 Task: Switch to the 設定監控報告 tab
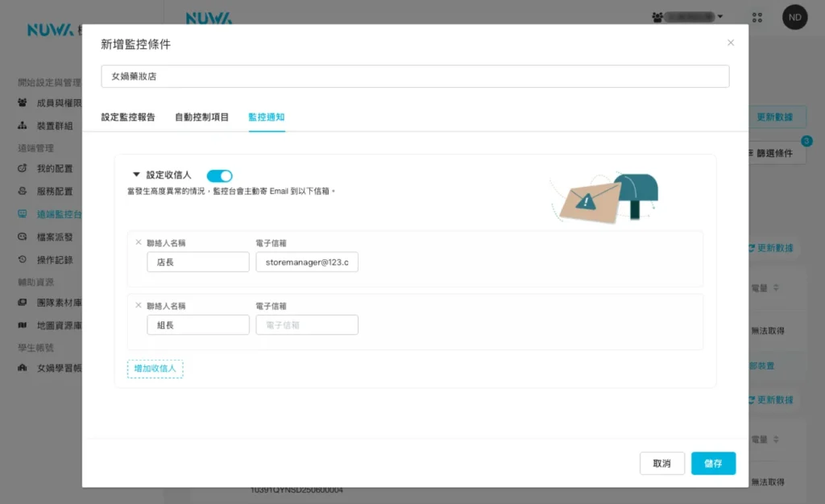pyautogui.click(x=128, y=118)
